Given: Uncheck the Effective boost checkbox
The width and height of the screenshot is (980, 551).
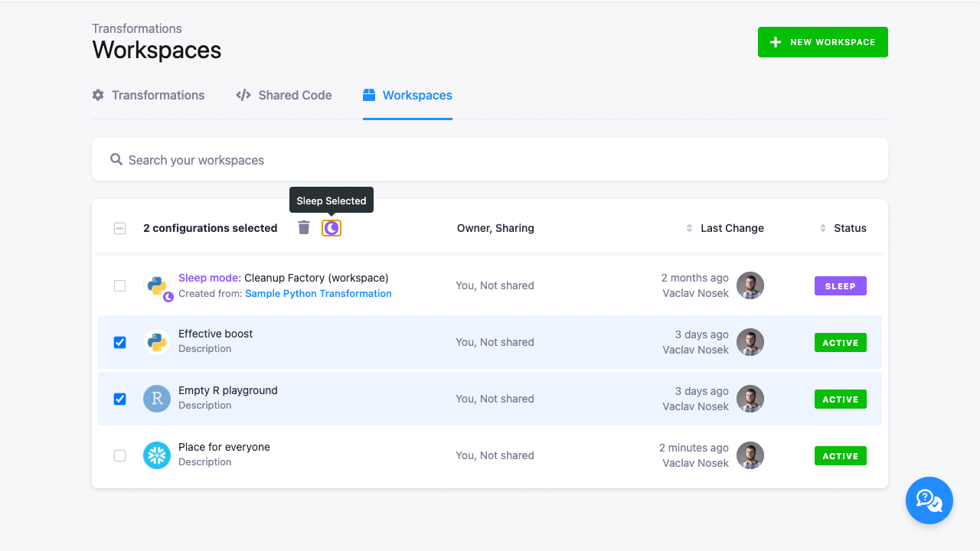Looking at the screenshot, I should pyautogui.click(x=119, y=342).
